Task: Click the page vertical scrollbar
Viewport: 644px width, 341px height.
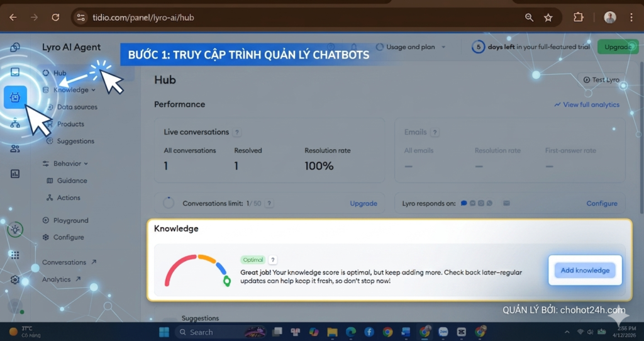Action: click(x=641, y=138)
